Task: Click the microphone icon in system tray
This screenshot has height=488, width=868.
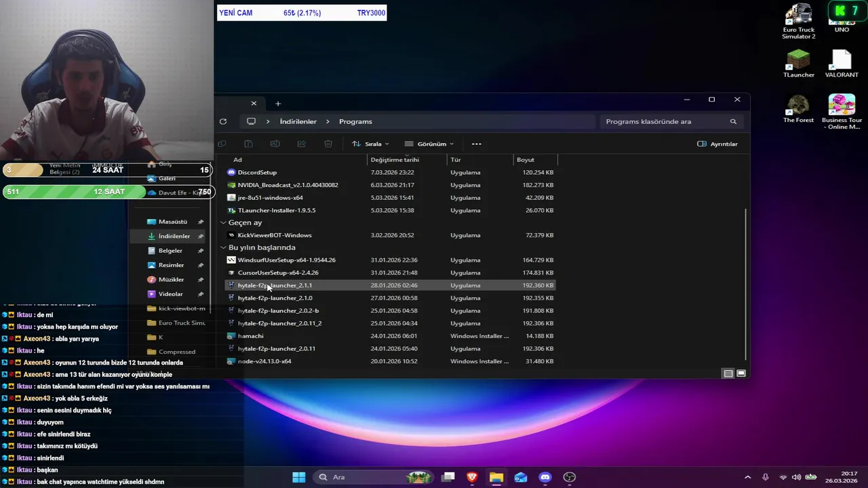Action: [x=766, y=477]
